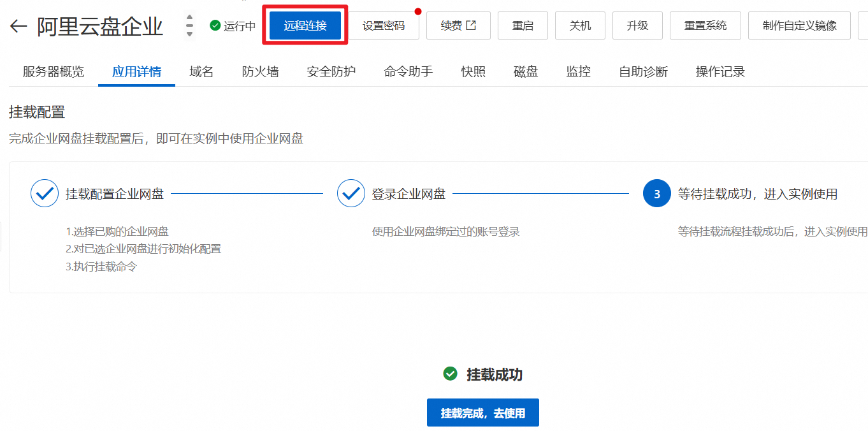Click the 运行中 status text
Viewport: 868px width, 431px height.
point(240,26)
